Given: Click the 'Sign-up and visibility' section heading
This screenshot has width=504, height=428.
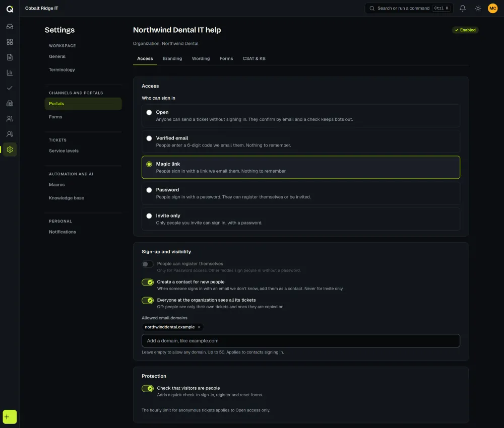Looking at the screenshot, I should point(166,252).
